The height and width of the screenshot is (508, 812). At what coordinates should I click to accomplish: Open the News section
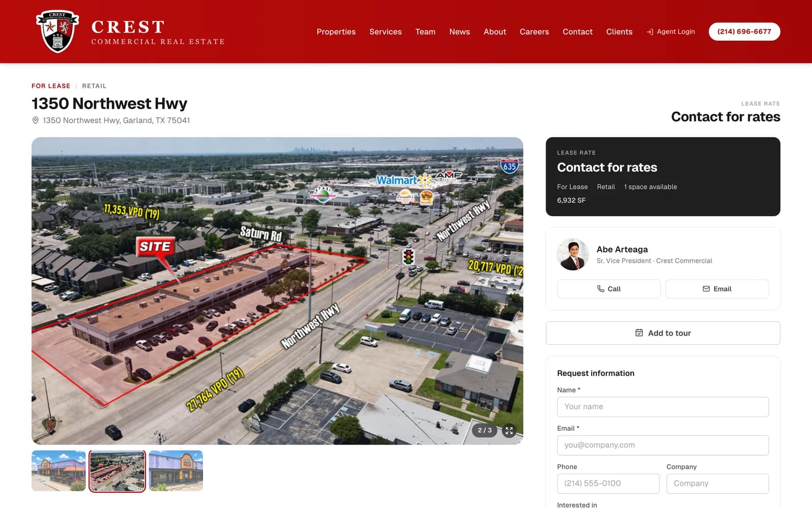pyautogui.click(x=459, y=31)
